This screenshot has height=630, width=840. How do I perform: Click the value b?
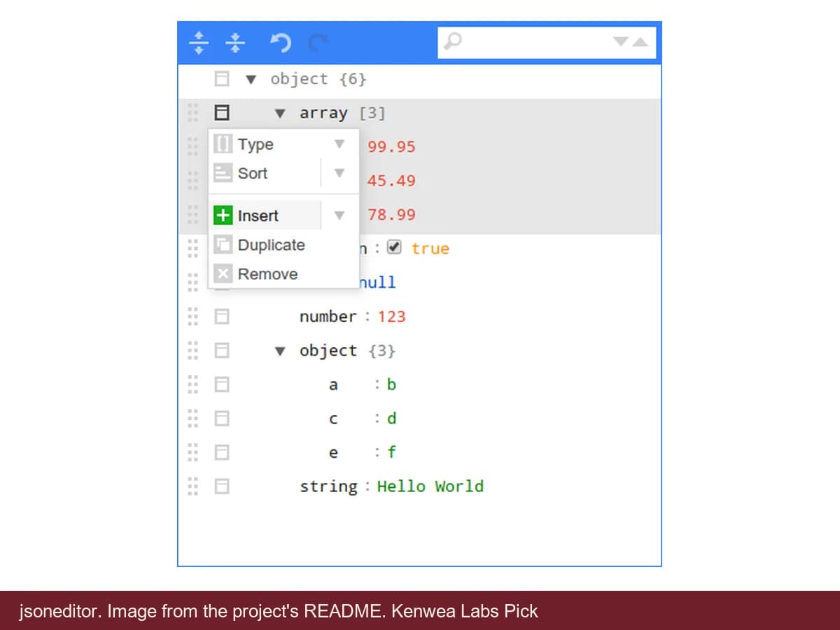pyautogui.click(x=391, y=384)
